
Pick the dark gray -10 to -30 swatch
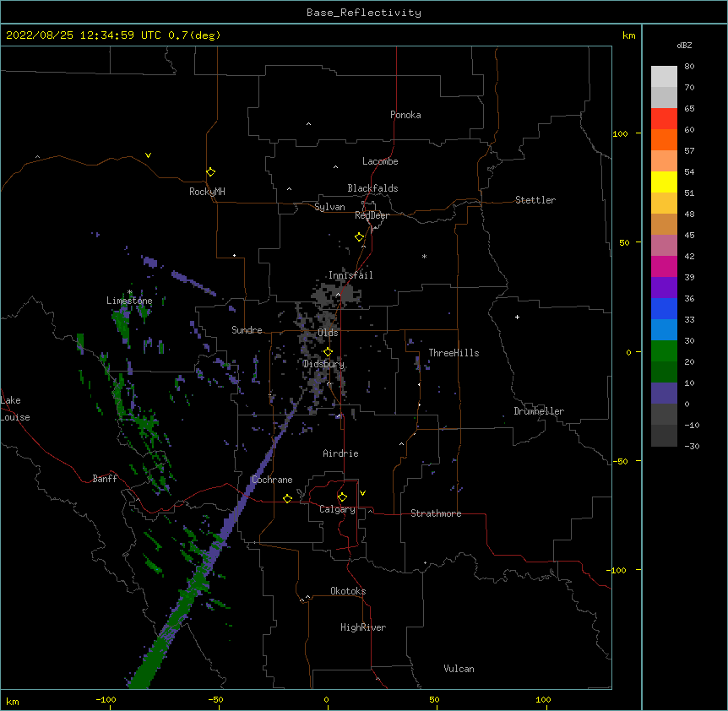[x=664, y=436]
